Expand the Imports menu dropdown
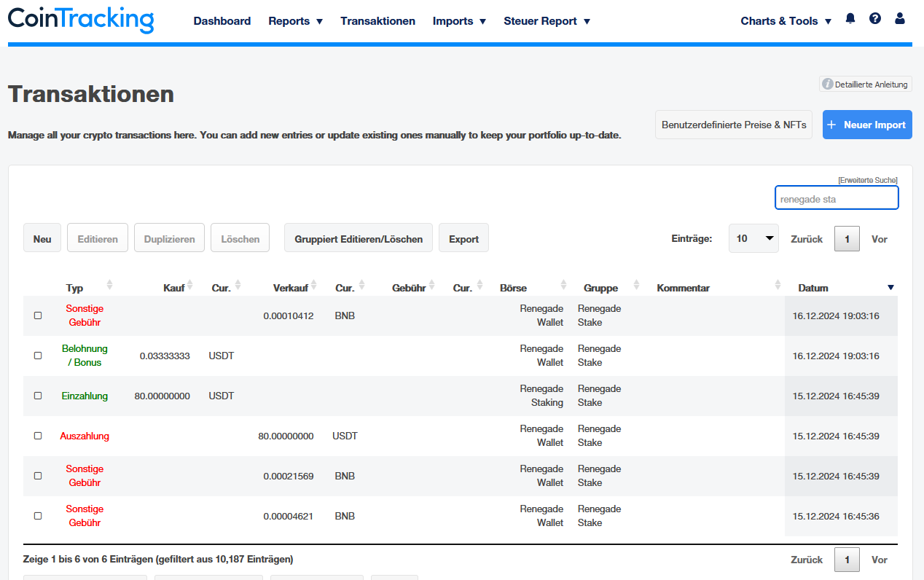Viewport: 924px width, 580px height. pos(459,21)
